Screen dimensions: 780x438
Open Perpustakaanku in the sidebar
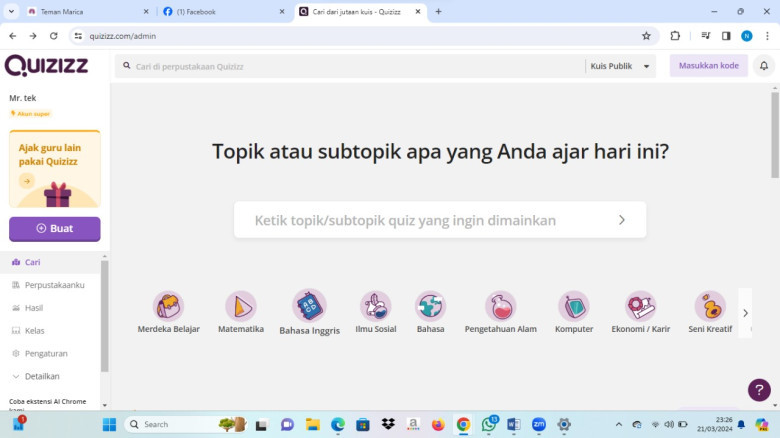pos(50,285)
